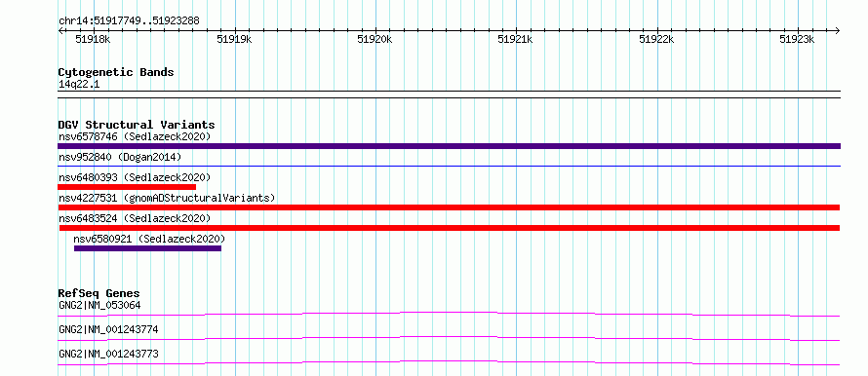
Task: Click the 51918k ruler tick label
Action: click(93, 39)
